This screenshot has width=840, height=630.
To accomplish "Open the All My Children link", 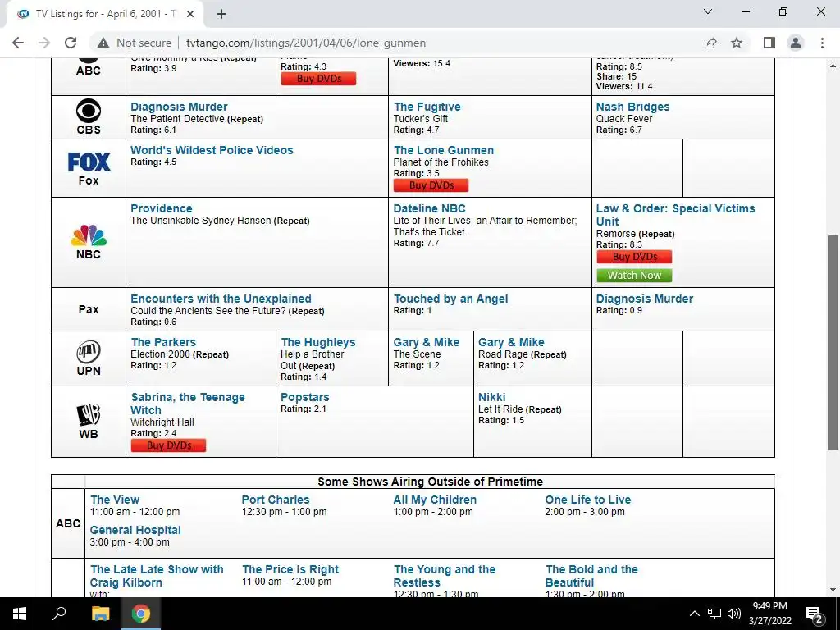I will click(435, 500).
